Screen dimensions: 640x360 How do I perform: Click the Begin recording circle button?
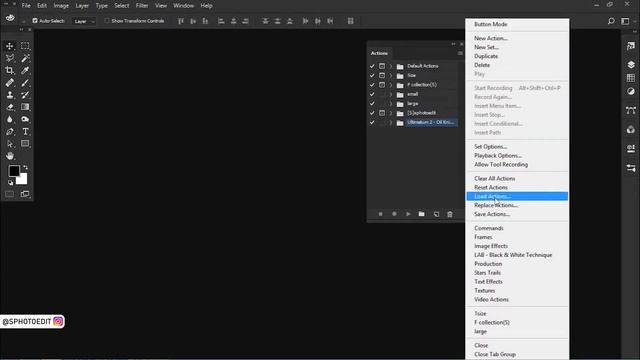[394, 214]
